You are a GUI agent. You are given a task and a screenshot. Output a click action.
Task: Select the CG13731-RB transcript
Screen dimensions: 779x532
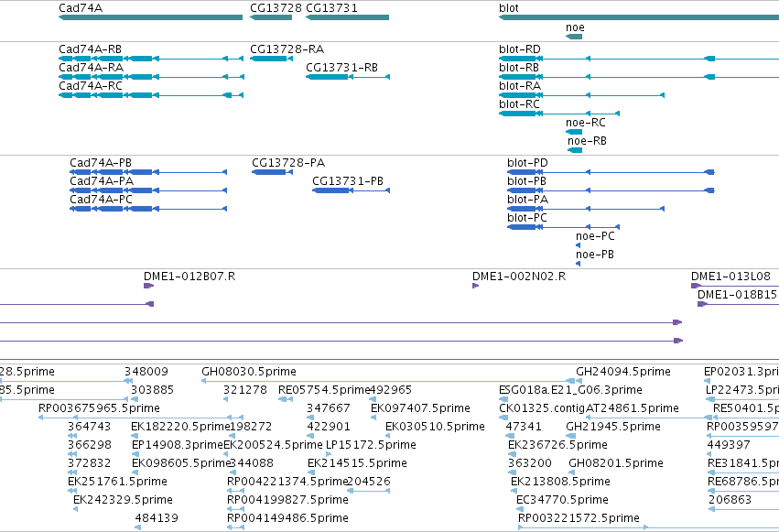348,77
